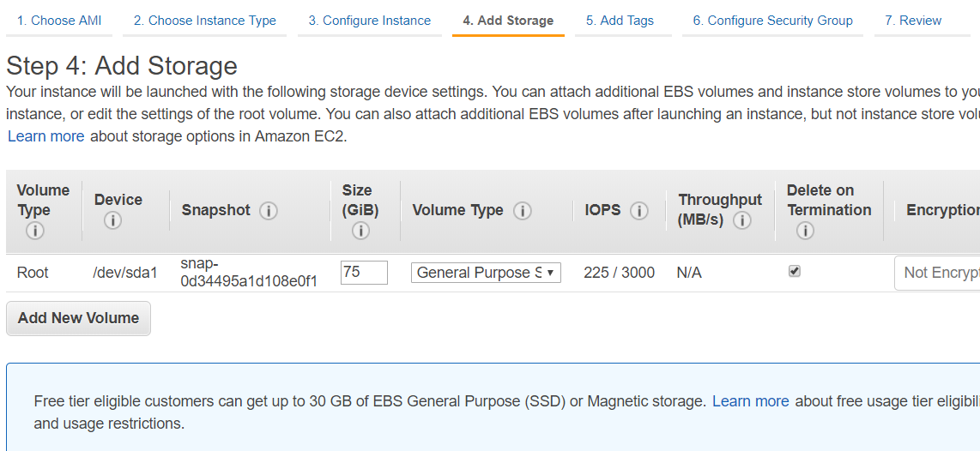
Task: Click info icon under Delete on Termination
Action: pos(806,232)
